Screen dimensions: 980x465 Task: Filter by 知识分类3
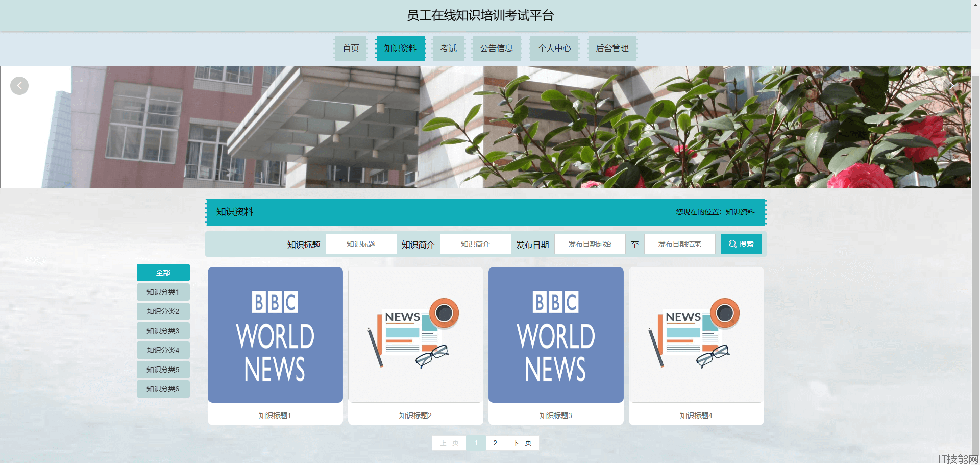[x=163, y=331]
